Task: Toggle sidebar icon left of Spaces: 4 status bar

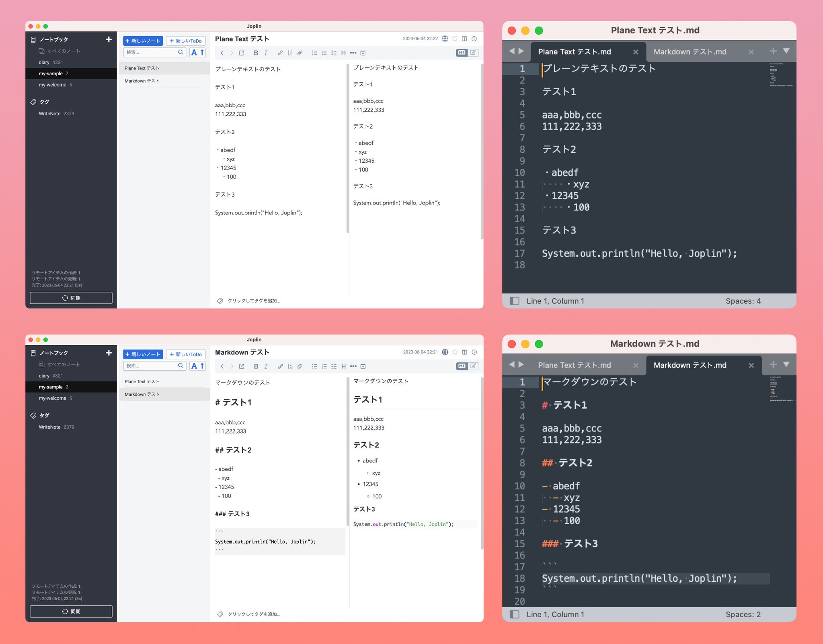Action: [514, 301]
